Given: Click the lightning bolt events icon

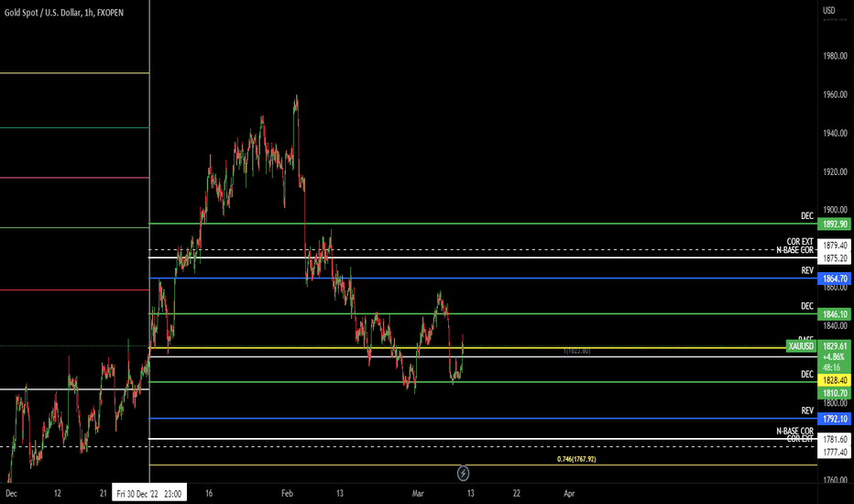Looking at the screenshot, I should coord(463,473).
